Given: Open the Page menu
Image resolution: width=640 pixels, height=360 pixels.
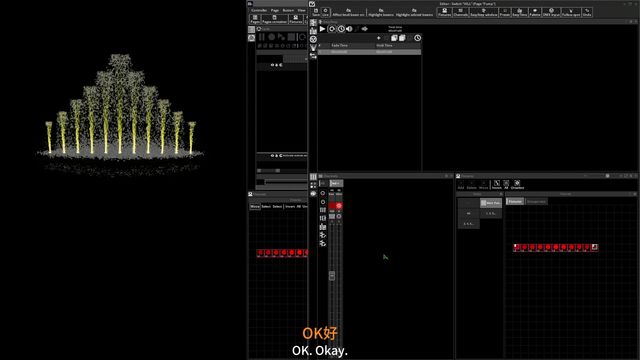Looking at the screenshot, I should click(x=275, y=10).
